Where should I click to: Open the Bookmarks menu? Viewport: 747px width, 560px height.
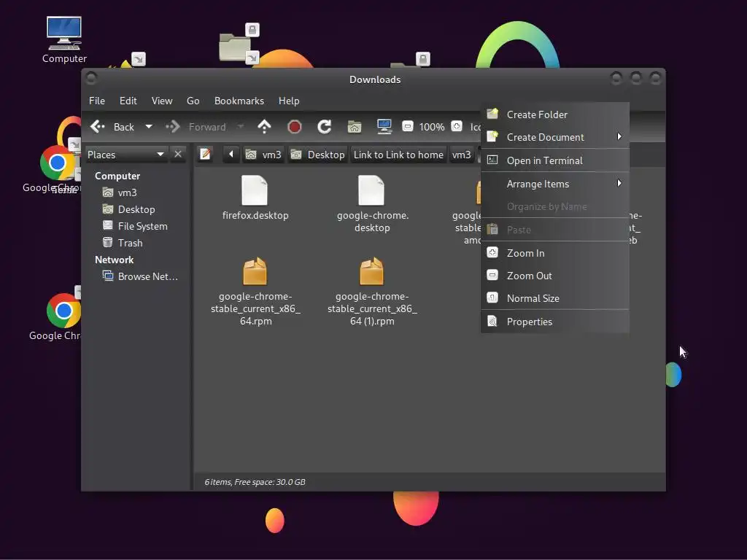pos(239,101)
